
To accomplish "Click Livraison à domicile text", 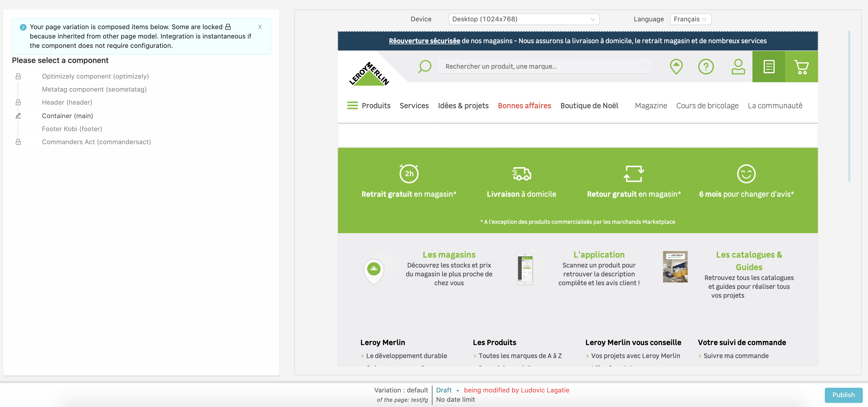I will point(521,194).
